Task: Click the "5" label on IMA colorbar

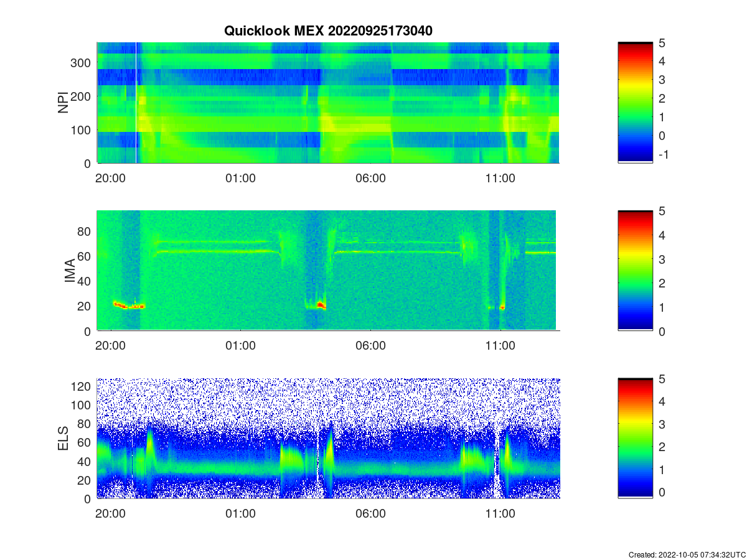Action: point(662,211)
